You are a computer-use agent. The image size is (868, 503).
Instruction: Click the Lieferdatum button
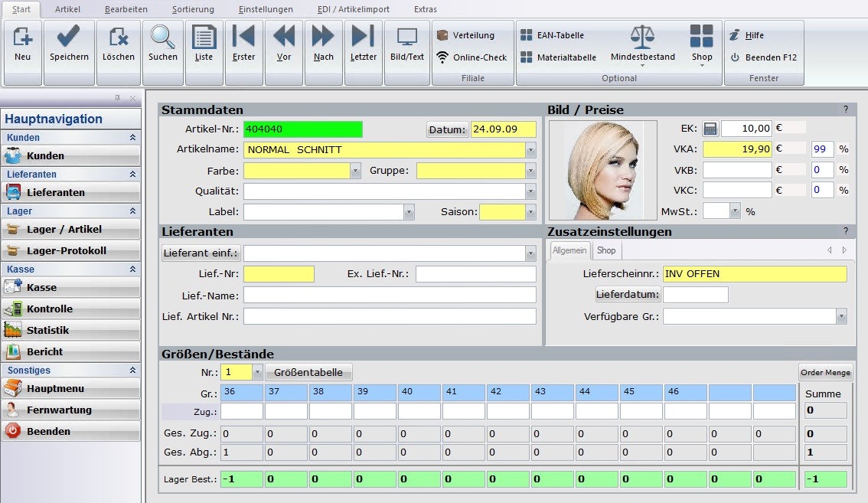tap(628, 294)
